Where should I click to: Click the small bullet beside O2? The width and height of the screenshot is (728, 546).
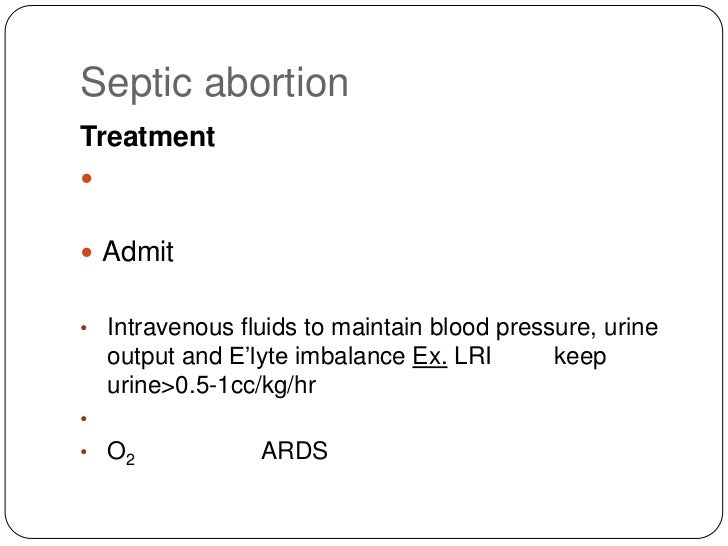pyautogui.click(x=84, y=451)
